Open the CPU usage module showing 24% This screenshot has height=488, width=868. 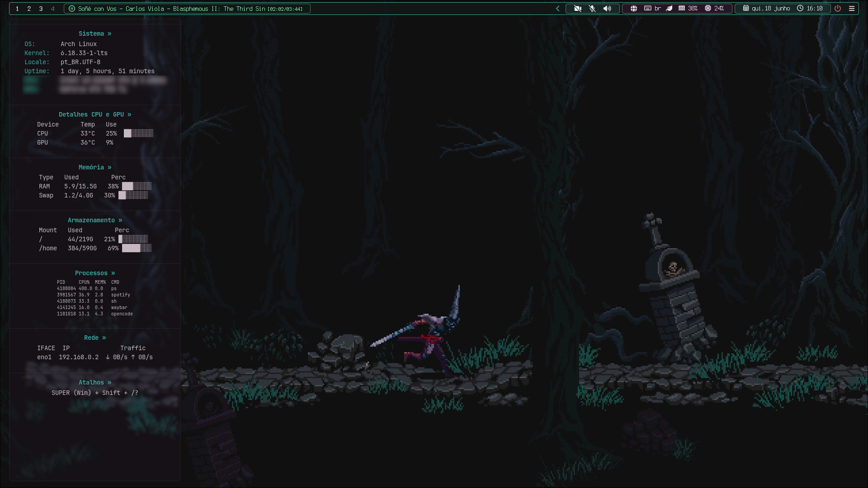(x=714, y=9)
